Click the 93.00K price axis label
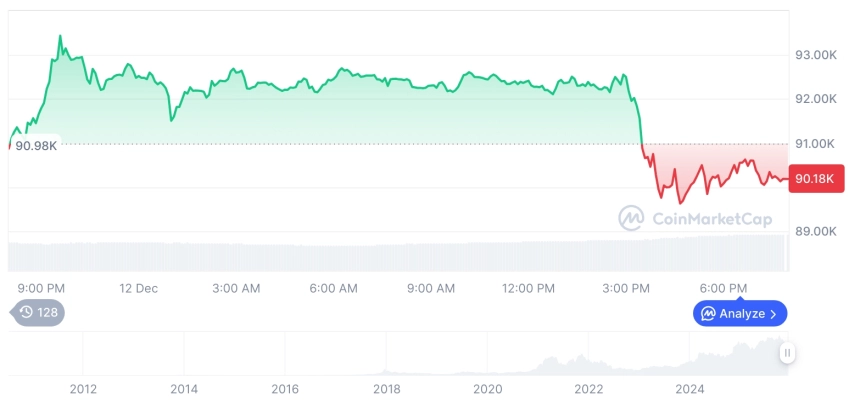Viewport: 860px width, 401px height. click(x=815, y=55)
